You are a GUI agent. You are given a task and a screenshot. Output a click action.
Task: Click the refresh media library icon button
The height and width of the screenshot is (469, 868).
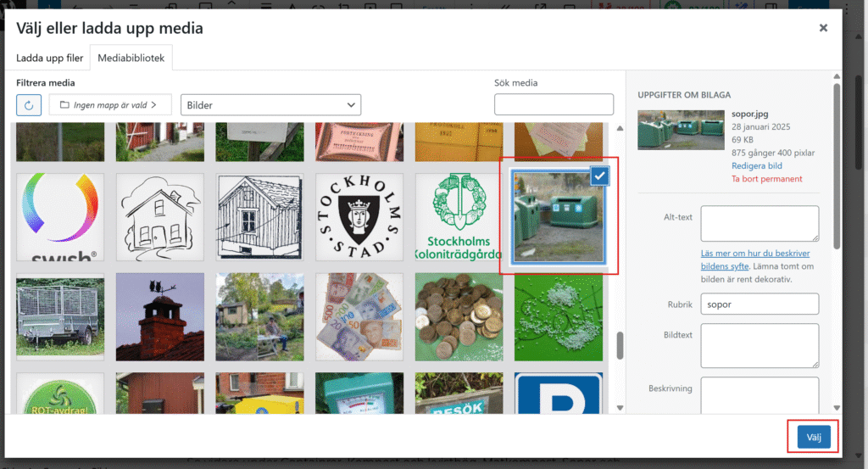point(29,104)
